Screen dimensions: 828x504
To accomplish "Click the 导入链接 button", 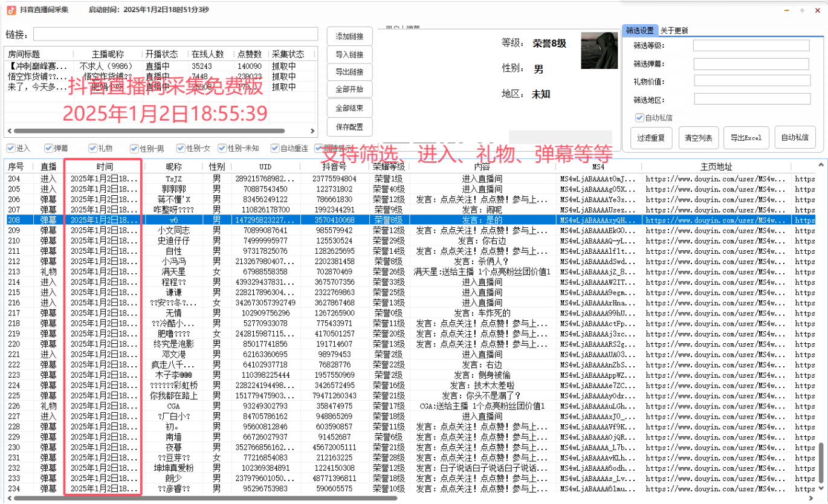I will (349, 54).
